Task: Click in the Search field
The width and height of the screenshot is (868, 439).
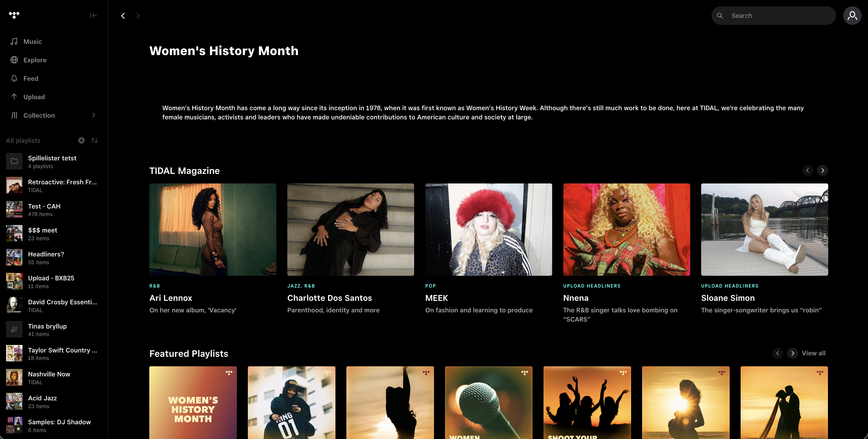Action: [773, 16]
